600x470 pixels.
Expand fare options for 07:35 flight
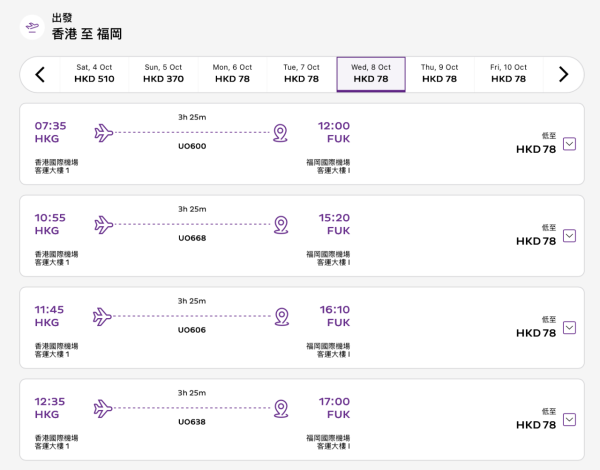pos(569,144)
